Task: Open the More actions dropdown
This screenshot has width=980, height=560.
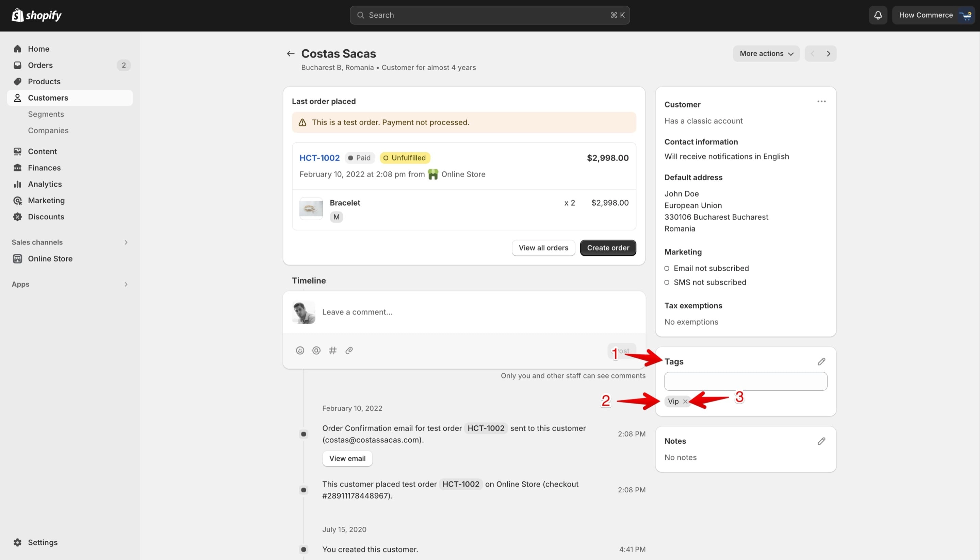Action: tap(766, 53)
